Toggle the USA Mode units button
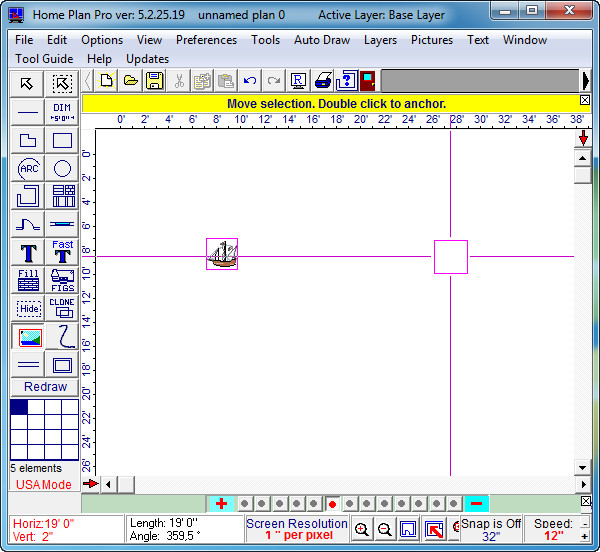Viewport: 600px width, 552px height. click(x=44, y=484)
